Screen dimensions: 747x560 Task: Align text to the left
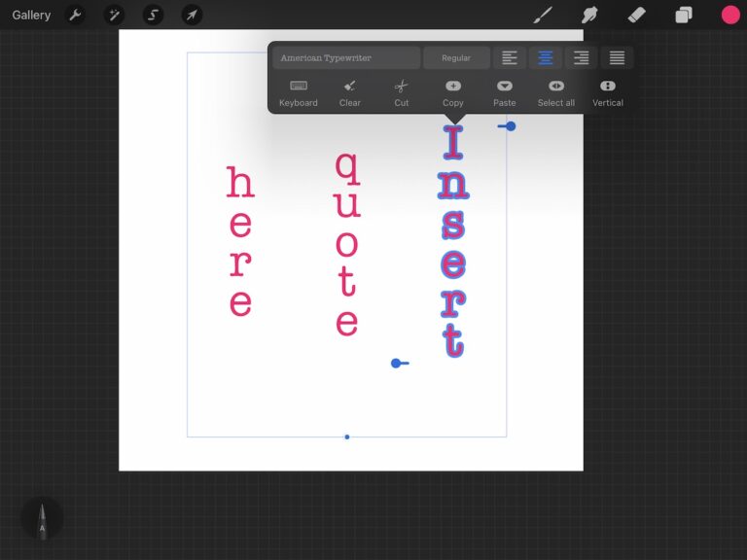coord(510,58)
